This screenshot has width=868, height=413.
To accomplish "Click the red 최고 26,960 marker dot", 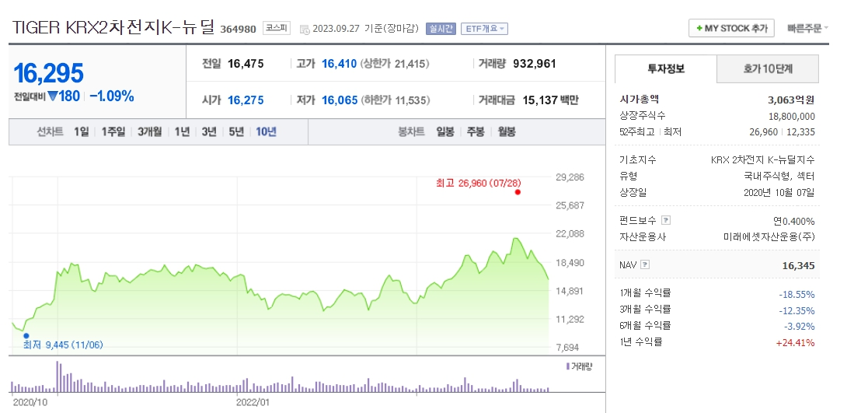I will coord(518,192).
